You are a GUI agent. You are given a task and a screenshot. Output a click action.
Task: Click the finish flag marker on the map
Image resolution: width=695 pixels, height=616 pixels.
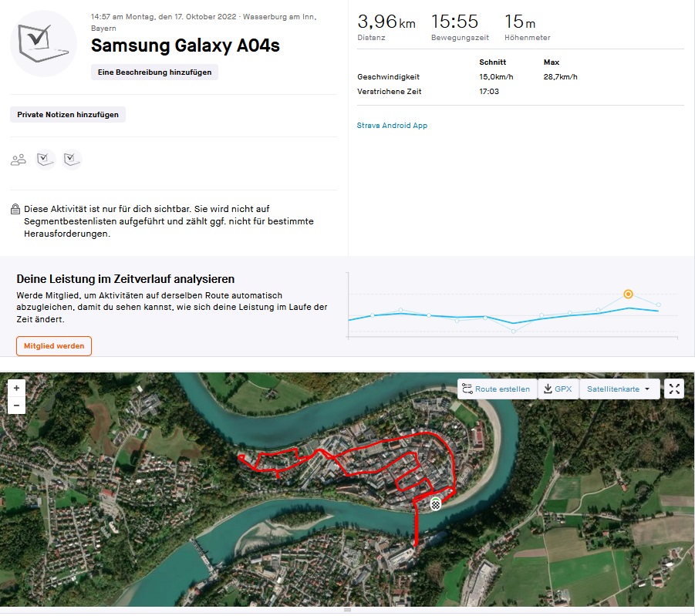[436, 504]
